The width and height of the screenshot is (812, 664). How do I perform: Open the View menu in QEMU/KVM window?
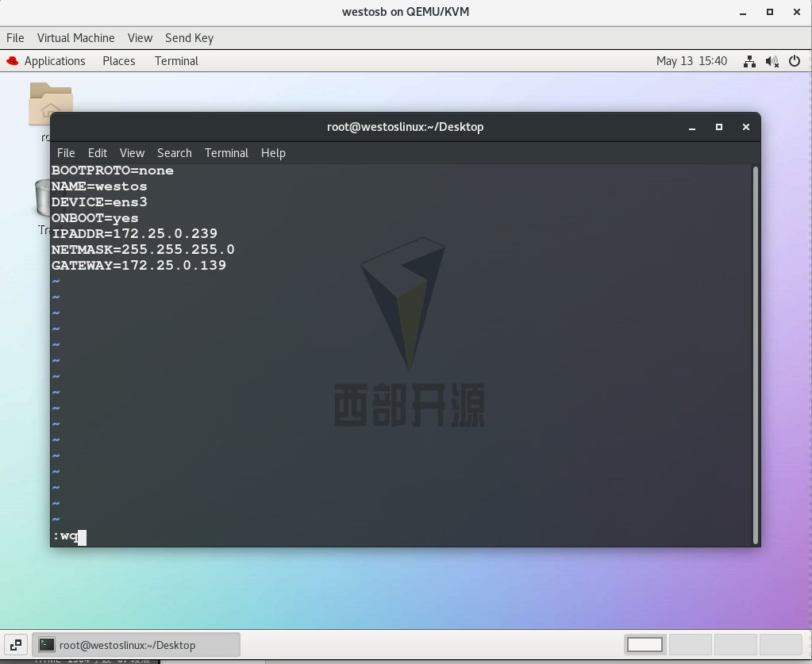click(x=140, y=38)
